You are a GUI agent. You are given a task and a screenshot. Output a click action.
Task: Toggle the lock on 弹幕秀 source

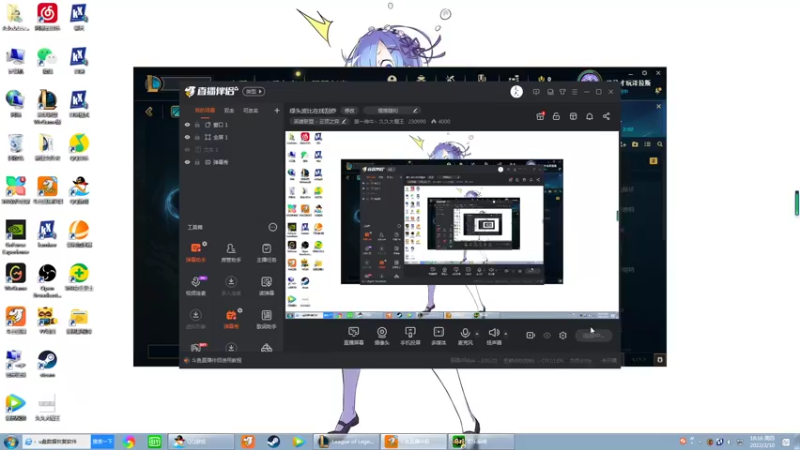point(197,162)
